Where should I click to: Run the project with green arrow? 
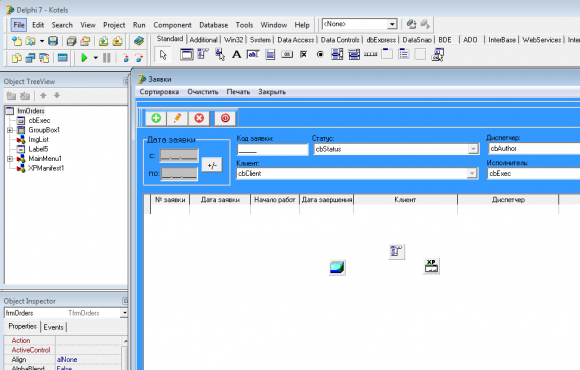coord(84,58)
